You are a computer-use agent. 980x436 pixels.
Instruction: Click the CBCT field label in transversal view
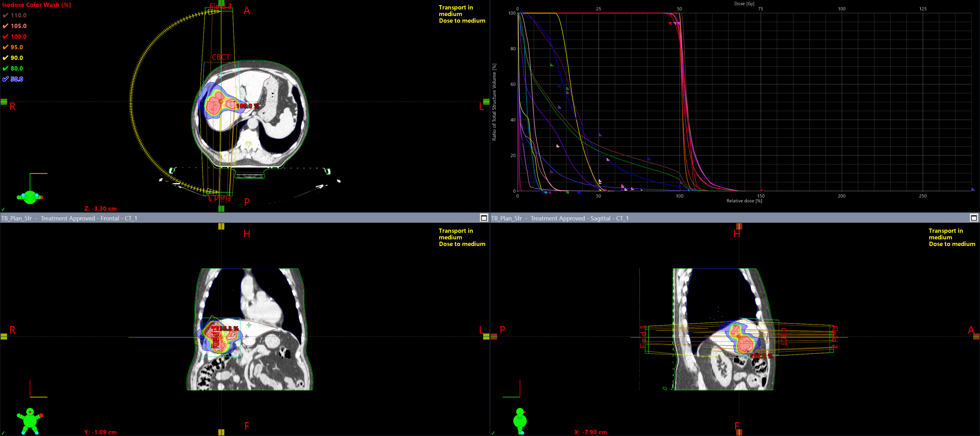coord(221,57)
